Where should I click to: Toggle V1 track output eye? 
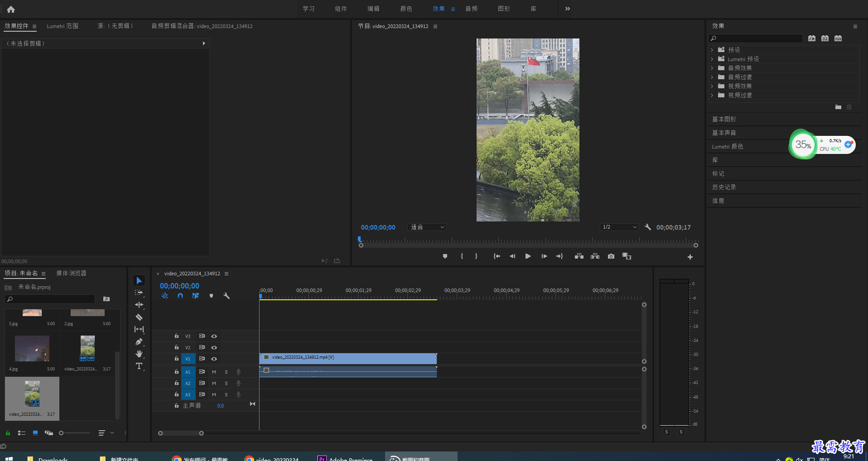click(x=214, y=359)
